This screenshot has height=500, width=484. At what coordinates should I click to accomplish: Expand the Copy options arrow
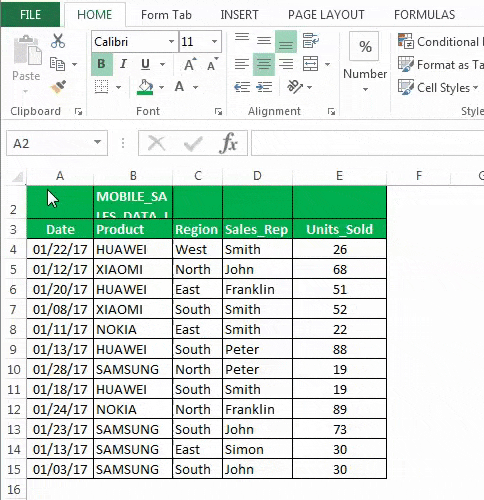[x=74, y=64]
